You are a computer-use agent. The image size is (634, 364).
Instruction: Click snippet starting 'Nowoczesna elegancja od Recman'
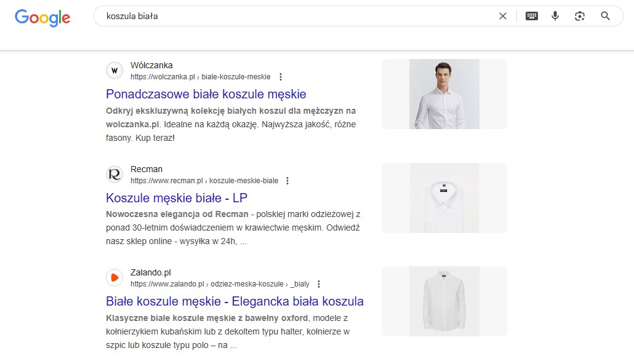pos(233,228)
